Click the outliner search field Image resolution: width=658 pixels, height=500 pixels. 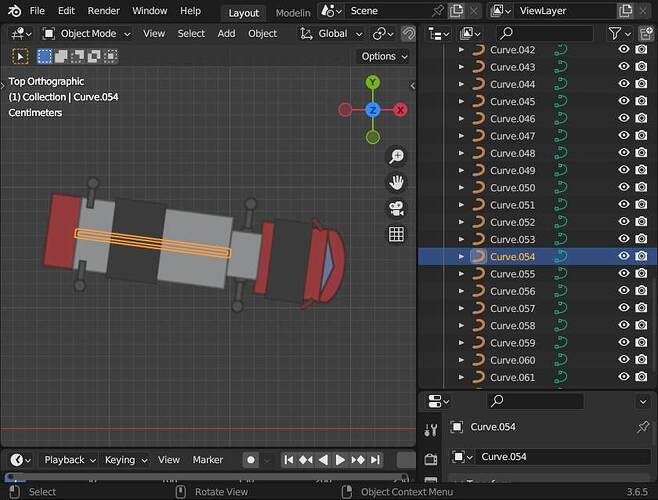coord(545,34)
